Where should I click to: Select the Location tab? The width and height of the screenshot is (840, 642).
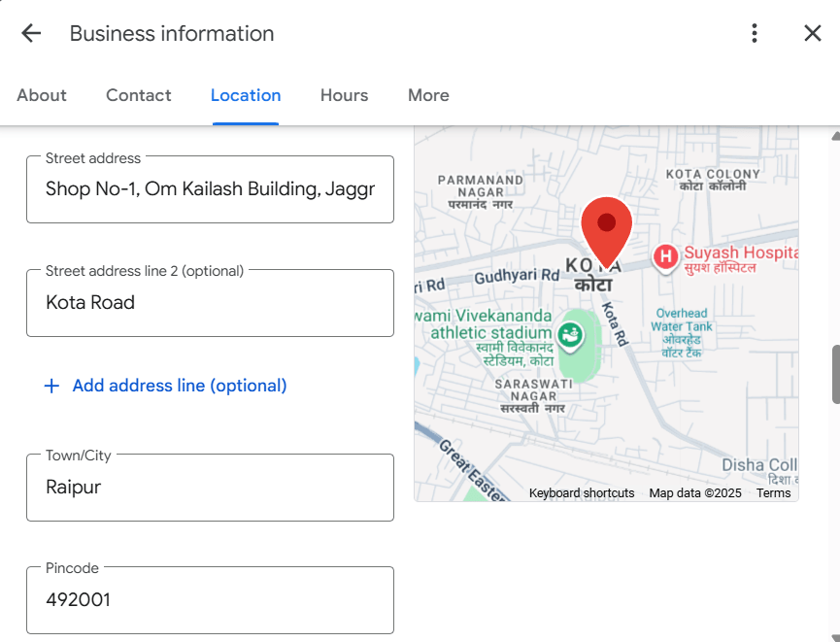pyautogui.click(x=246, y=95)
